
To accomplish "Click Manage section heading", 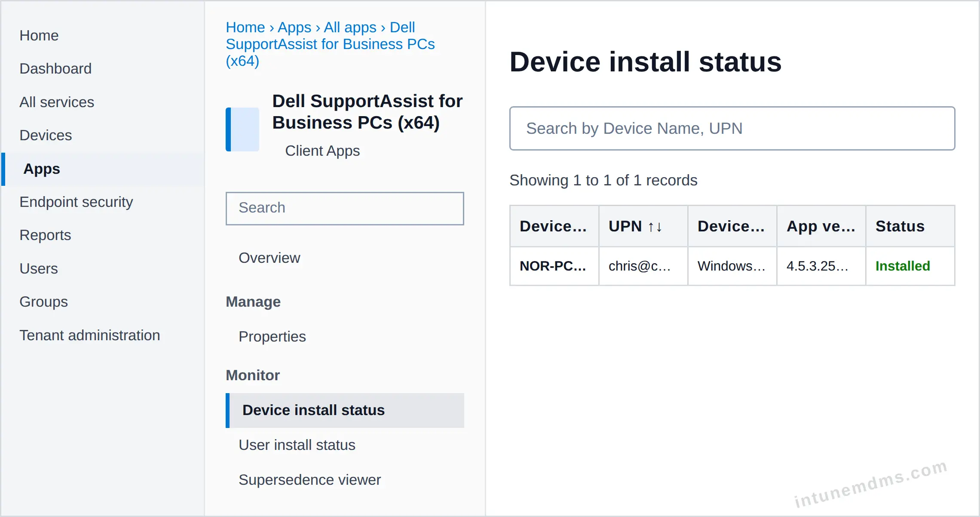I will tap(253, 302).
